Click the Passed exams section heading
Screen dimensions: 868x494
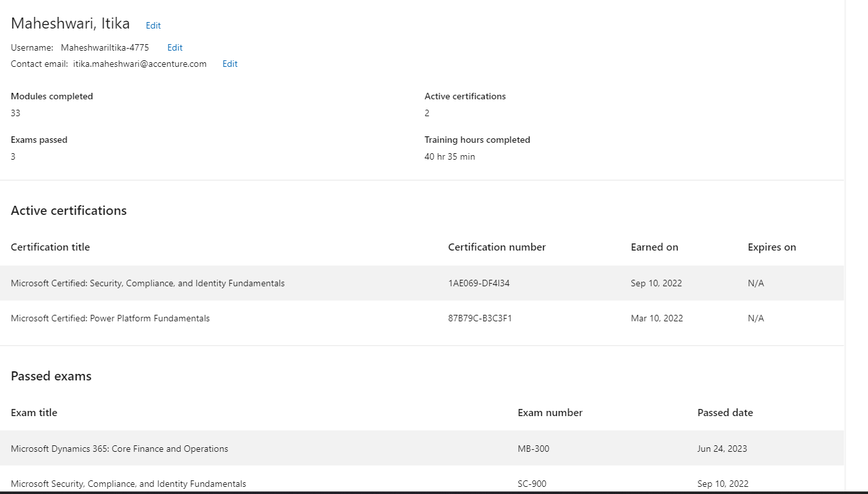(51, 376)
